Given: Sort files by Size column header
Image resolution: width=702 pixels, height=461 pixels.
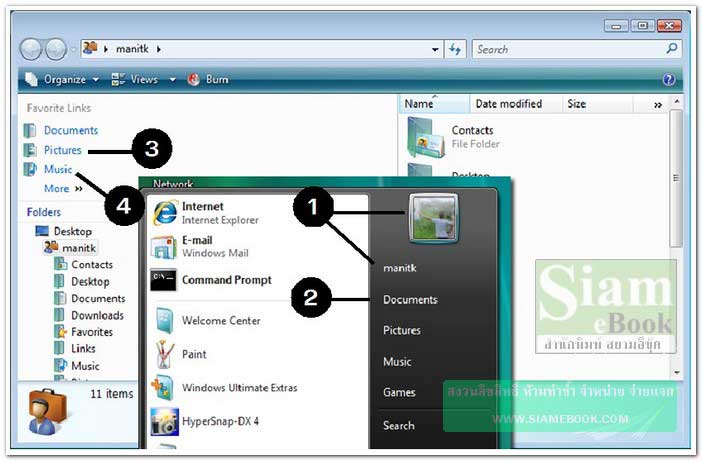Looking at the screenshot, I should click(x=597, y=103).
